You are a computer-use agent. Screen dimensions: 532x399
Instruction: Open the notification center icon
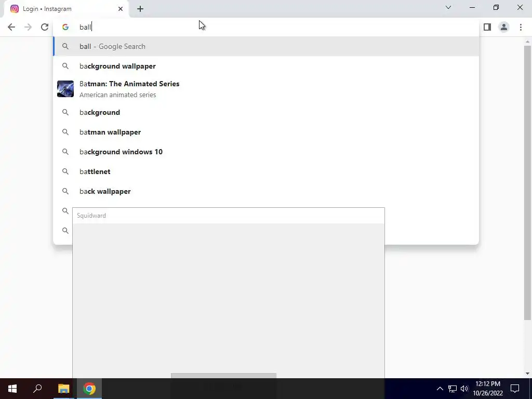point(515,389)
